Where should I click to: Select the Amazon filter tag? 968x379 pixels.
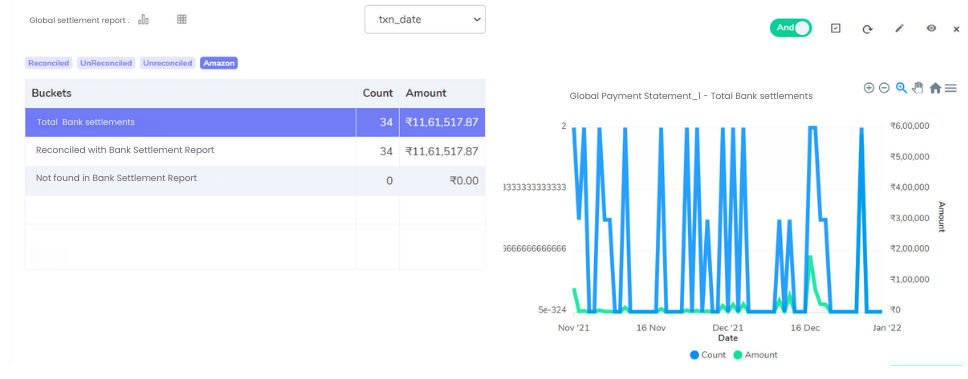[219, 63]
